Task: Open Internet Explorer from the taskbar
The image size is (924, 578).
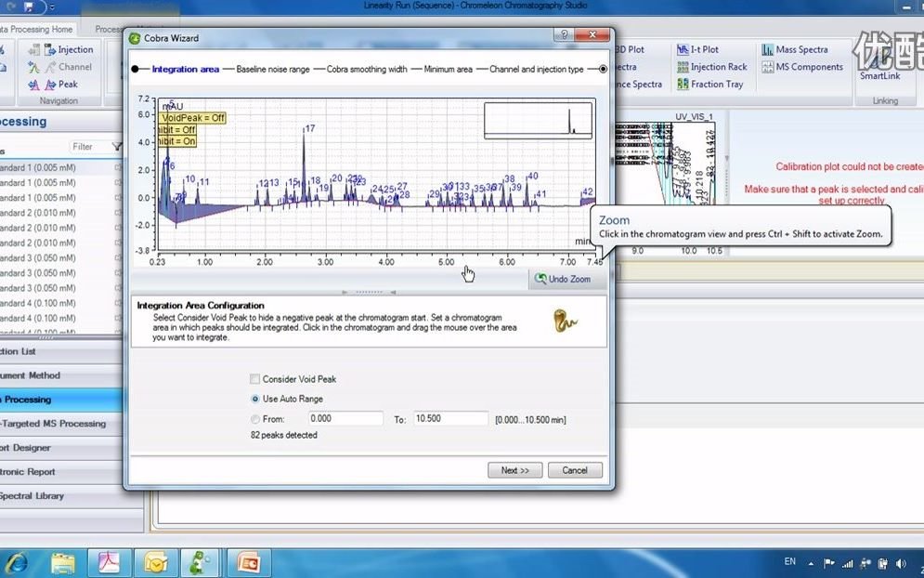Action: point(16,562)
